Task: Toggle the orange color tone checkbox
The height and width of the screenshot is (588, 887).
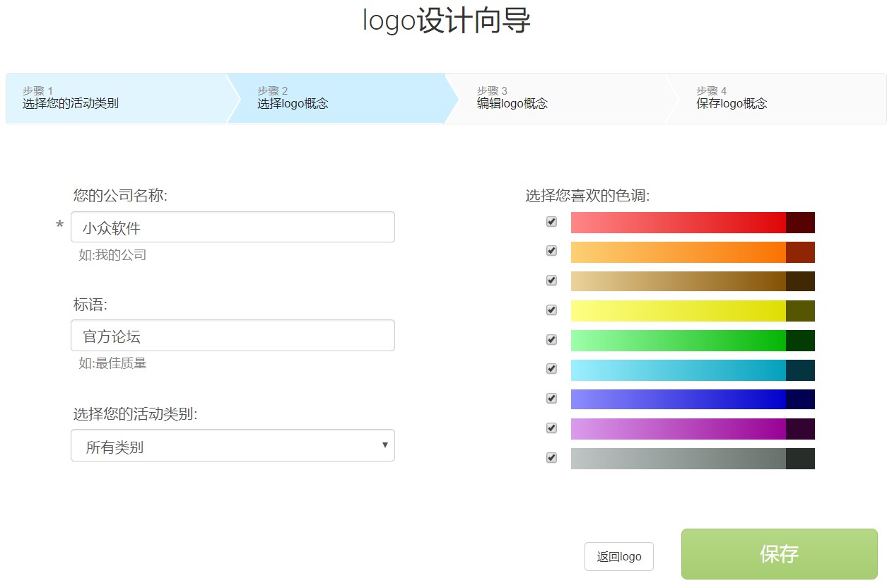Action: click(551, 251)
